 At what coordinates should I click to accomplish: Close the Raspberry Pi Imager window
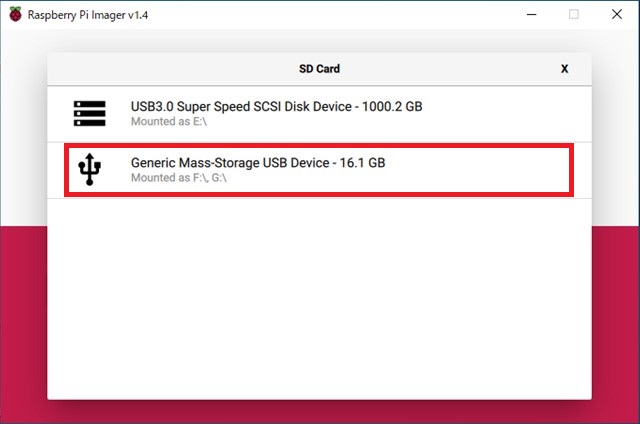point(617,14)
